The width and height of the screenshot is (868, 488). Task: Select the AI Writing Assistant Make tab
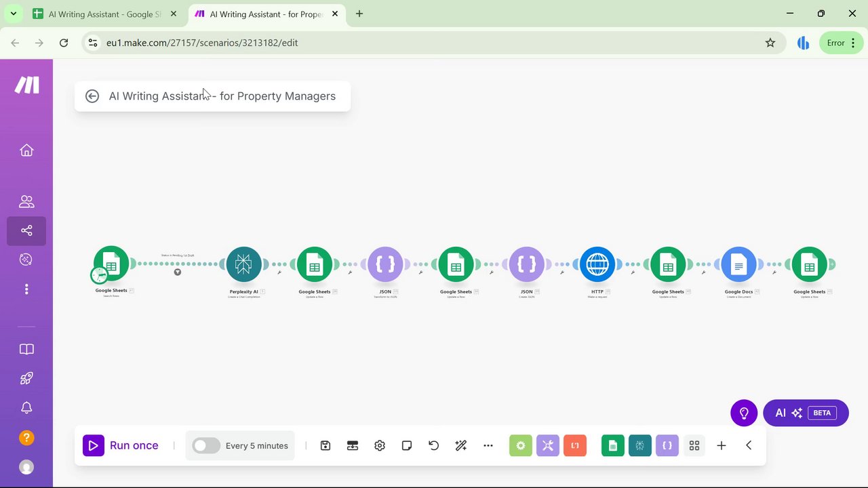[x=266, y=14]
